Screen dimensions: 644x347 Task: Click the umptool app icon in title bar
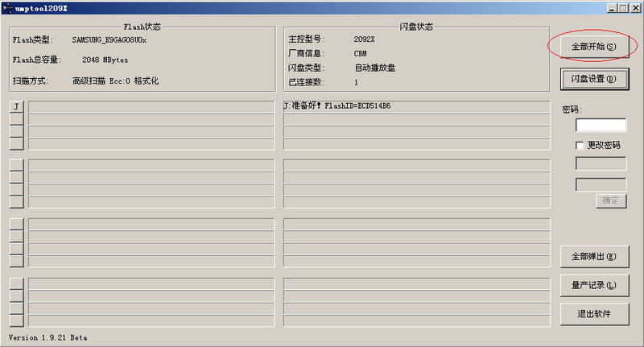(x=8, y=7)
